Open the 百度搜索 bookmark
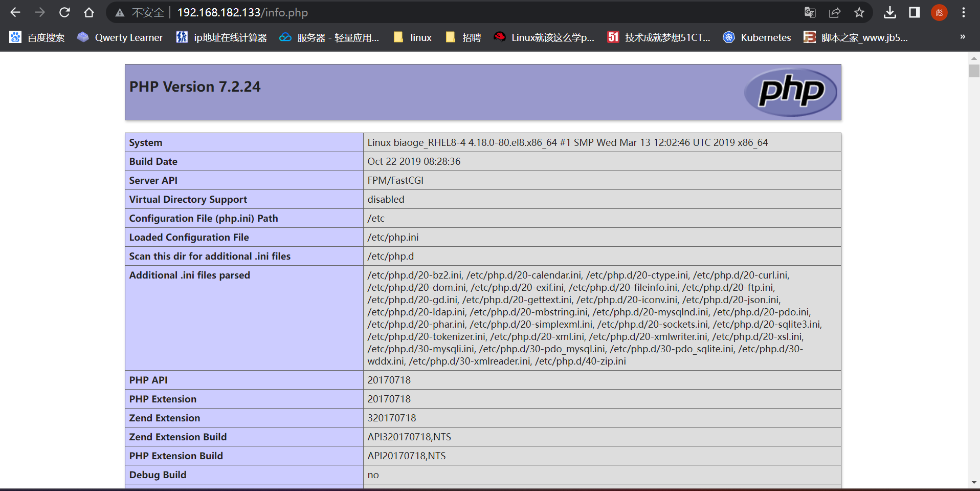 [36, 37]
